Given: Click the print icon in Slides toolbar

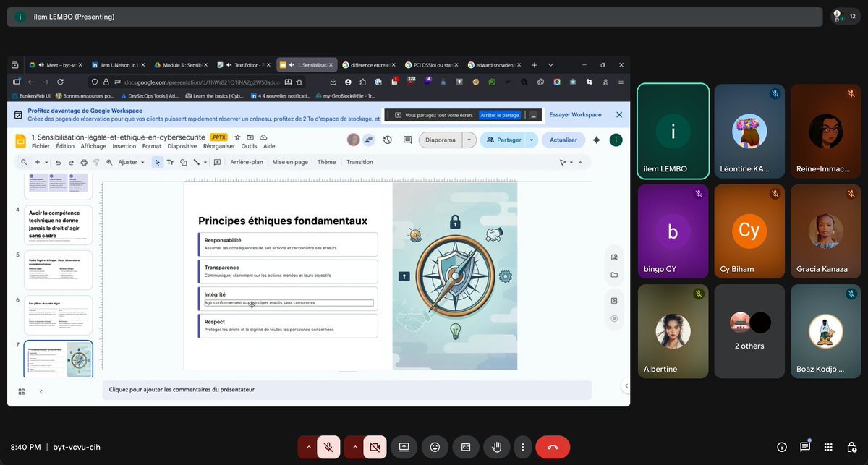Looking at the screenshot, I should 84,162.
